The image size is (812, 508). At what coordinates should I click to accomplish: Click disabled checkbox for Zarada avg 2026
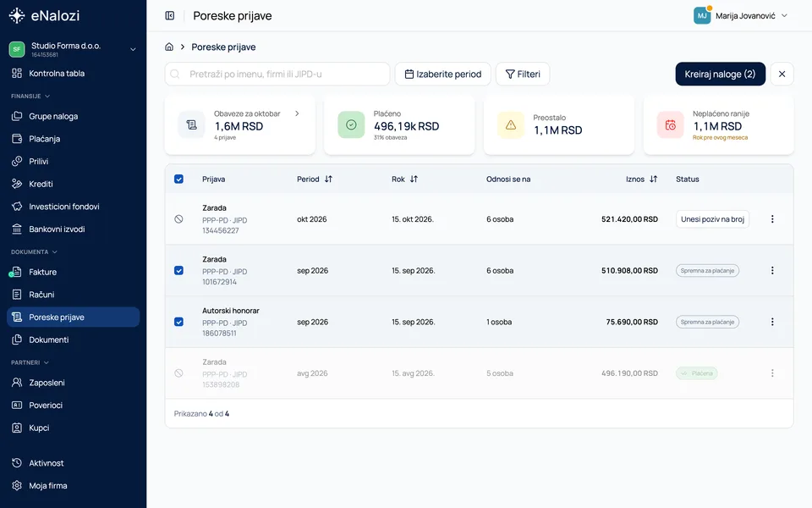tap(178, 373)
